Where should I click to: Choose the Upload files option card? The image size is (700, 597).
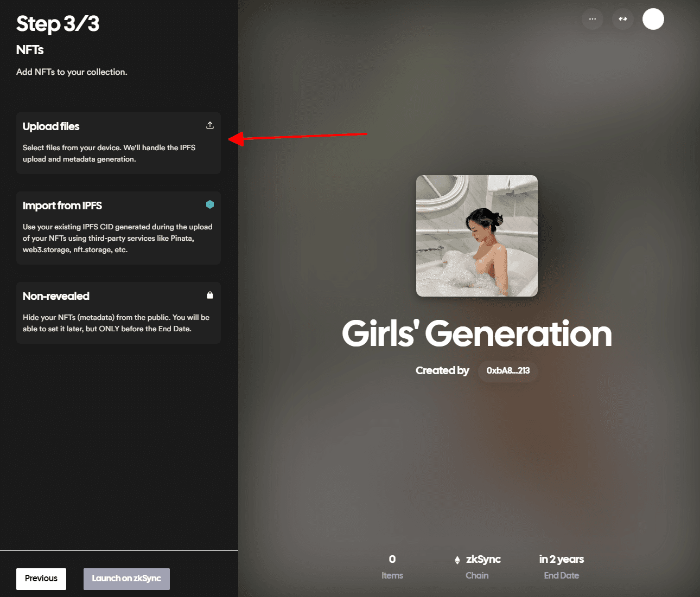click(118, 143)
